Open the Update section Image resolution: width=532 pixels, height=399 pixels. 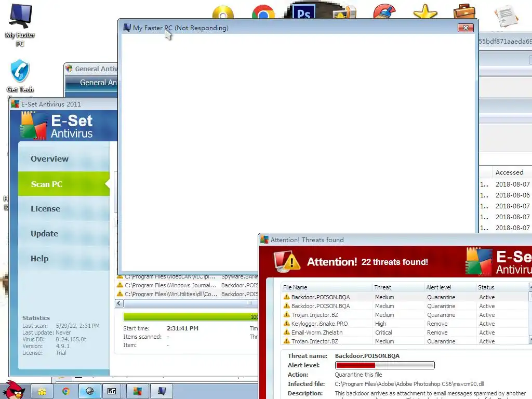[x=64, y=233]
